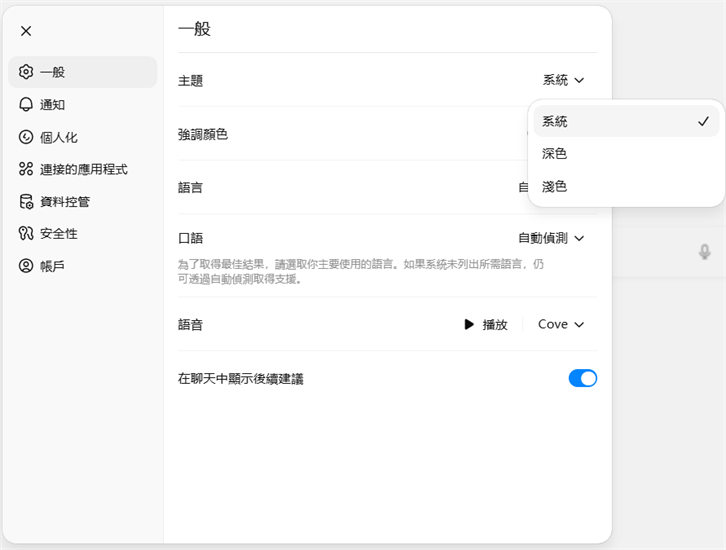Click the security key icon
Screen dimensions: 726x550
pos(26,233)
